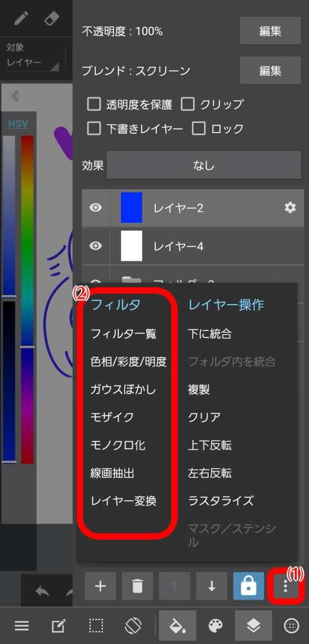309x644 pixels.
Task: Tap the undo arrow
Action: [x=42, y=592]
